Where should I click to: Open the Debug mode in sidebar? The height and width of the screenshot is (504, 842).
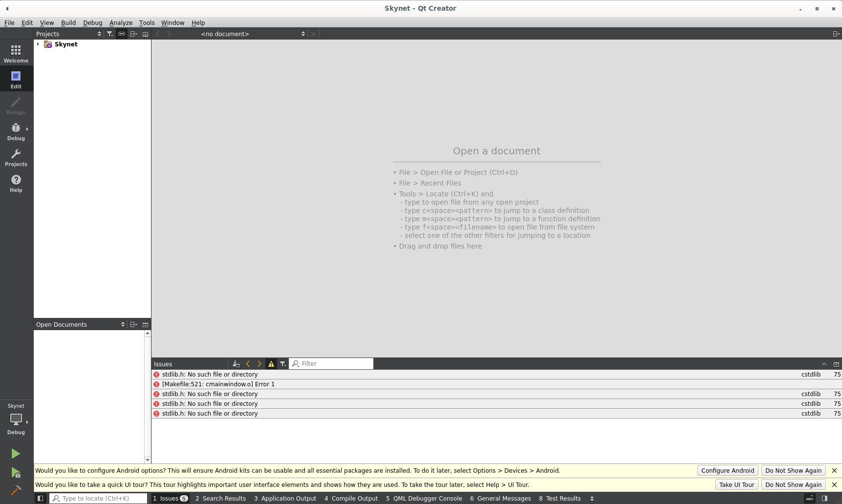(x=16, y=131)
